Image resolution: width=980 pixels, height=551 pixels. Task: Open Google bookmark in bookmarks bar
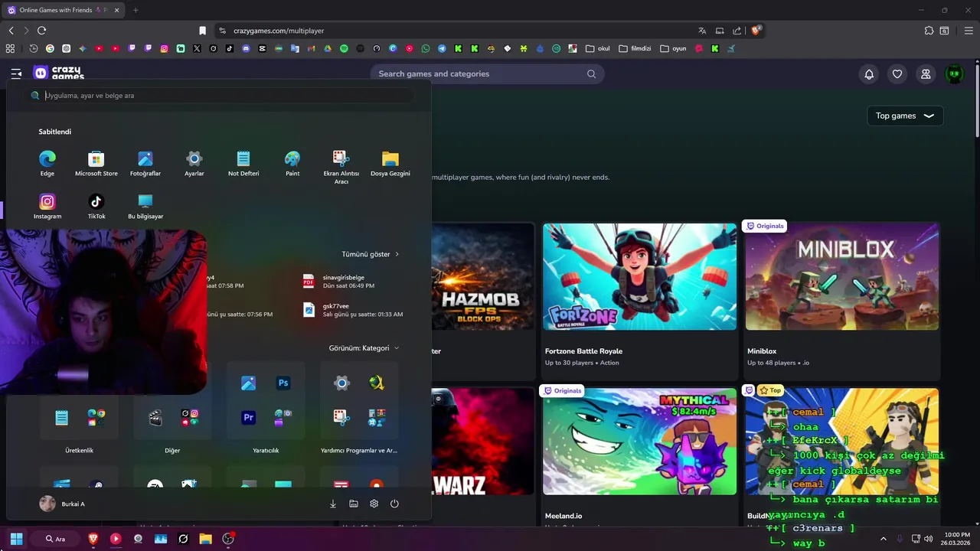click(x=50, y=48)
